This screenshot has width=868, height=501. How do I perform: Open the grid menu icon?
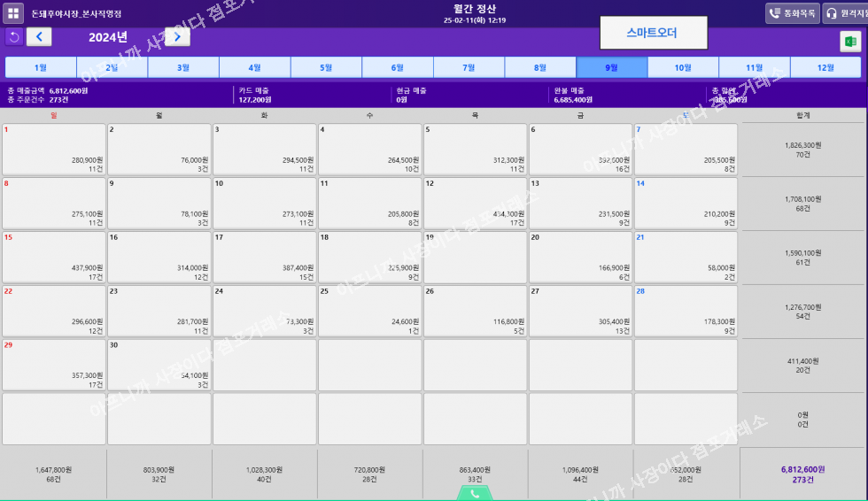pos(14,13)
